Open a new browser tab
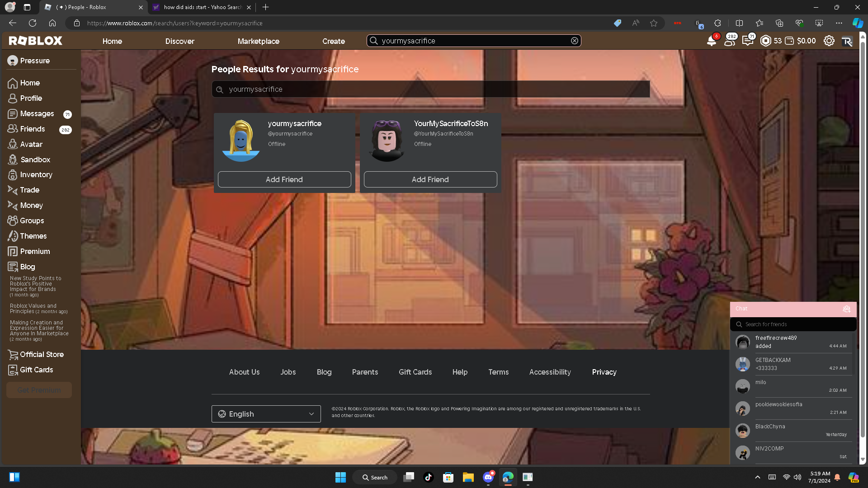The image size is (868, 488). pyautogui.click(x=266, y=7)
